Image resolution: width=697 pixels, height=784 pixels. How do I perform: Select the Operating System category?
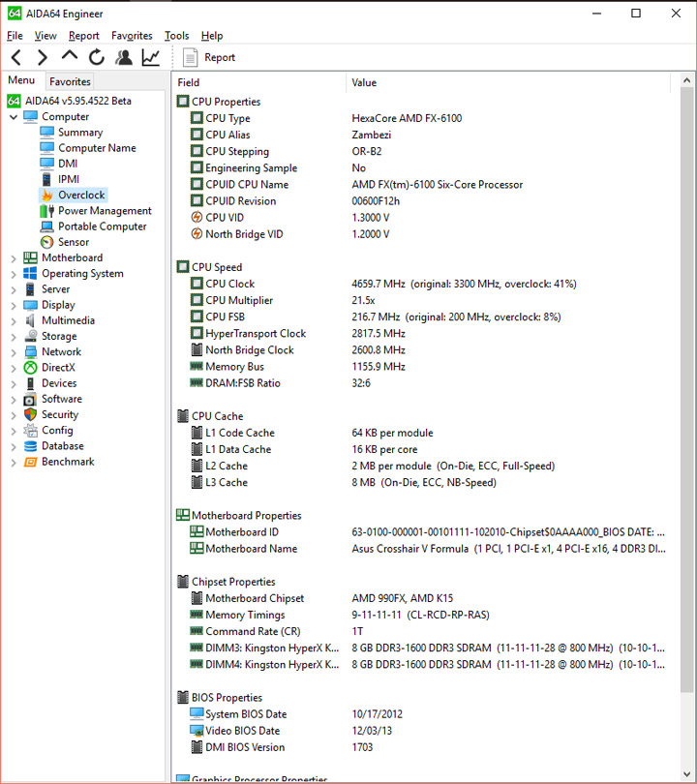pos(82,274)
